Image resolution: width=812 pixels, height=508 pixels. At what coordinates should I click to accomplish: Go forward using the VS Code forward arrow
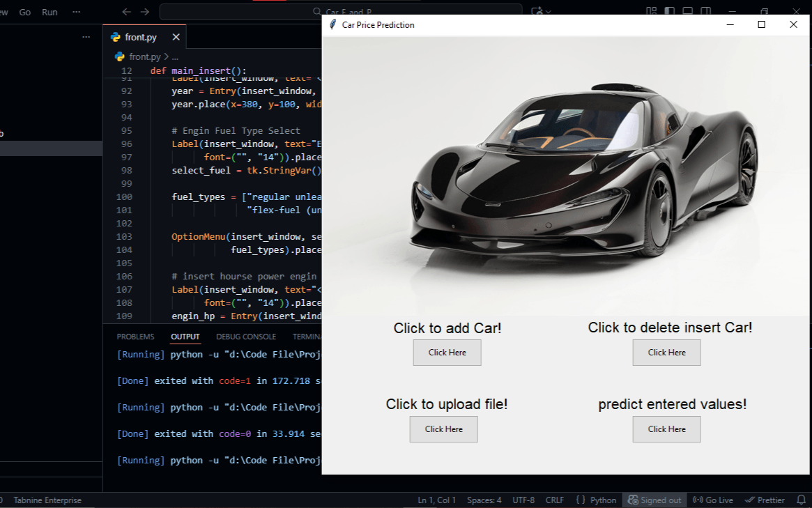[x=145, y=11]
